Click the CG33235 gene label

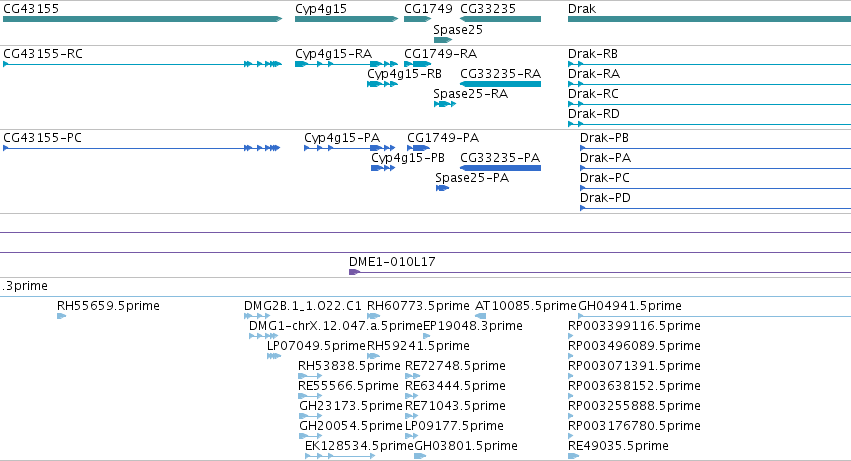click(x=488, y=9)
